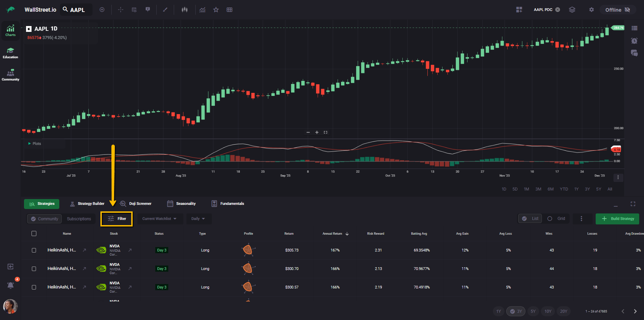Open the Daily timeframe dropdown
The height and width of the screenshot is (320, 644).
[x=198, y=219]
